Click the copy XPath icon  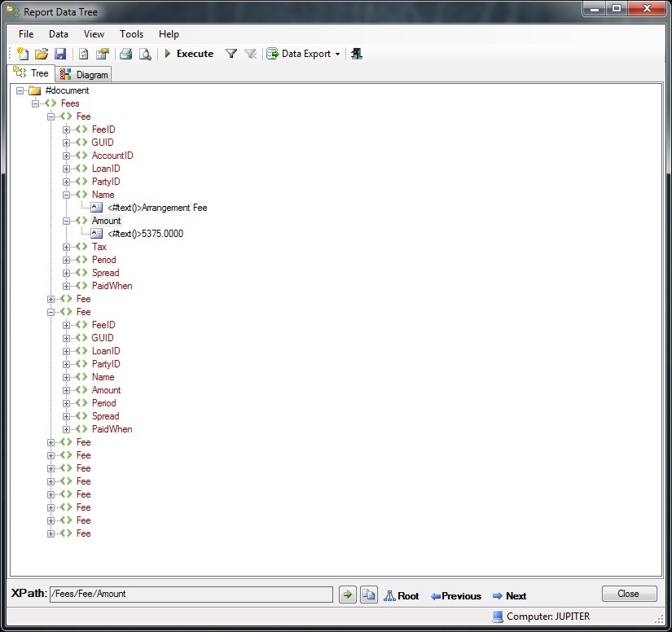tap(368, 595)
